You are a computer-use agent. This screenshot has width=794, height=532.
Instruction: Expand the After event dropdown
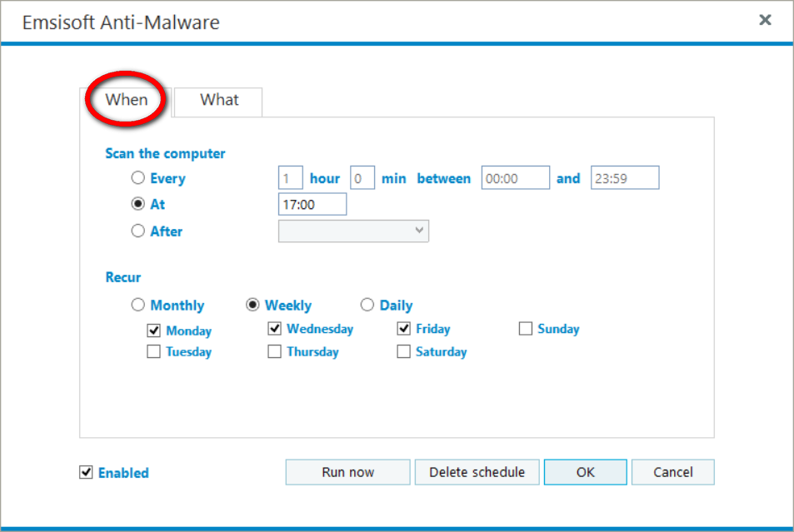(353, 231)
